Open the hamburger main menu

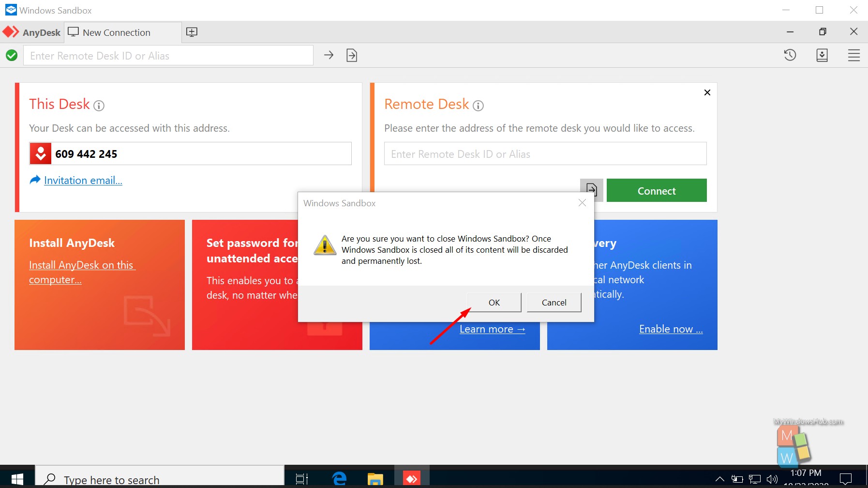click(x=854, y=55)
